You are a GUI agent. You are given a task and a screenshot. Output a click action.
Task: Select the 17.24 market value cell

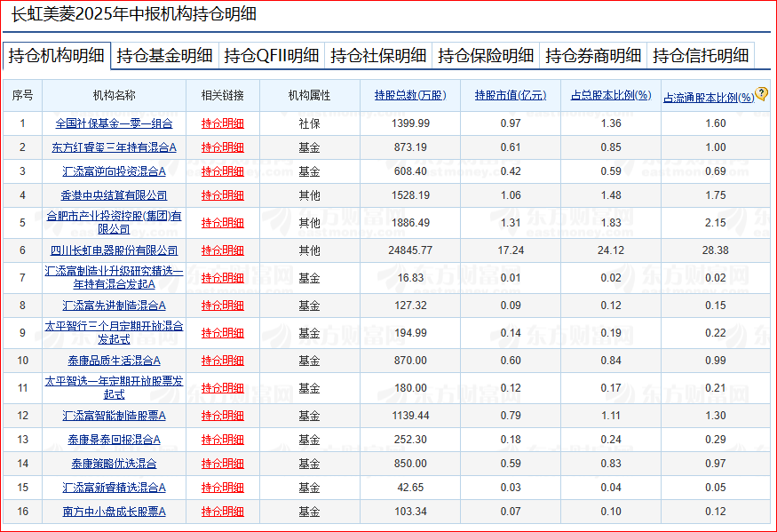[x=511, y=250]
